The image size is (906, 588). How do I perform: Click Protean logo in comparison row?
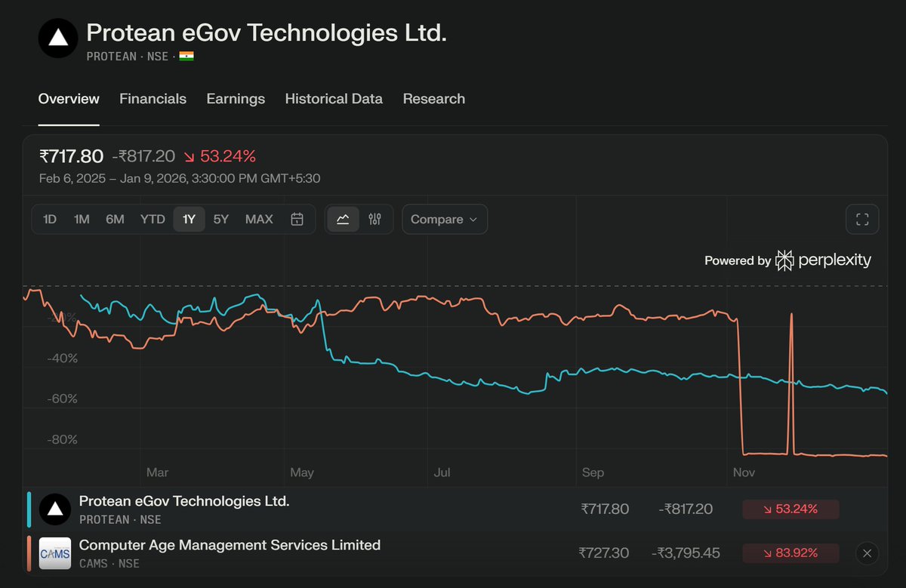(54, 509)
